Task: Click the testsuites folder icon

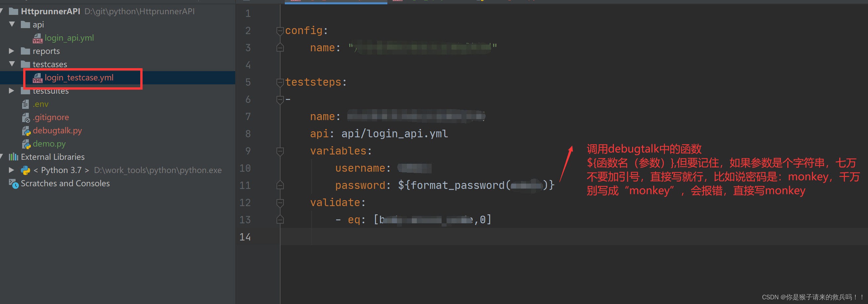Action: click(25, 91)
